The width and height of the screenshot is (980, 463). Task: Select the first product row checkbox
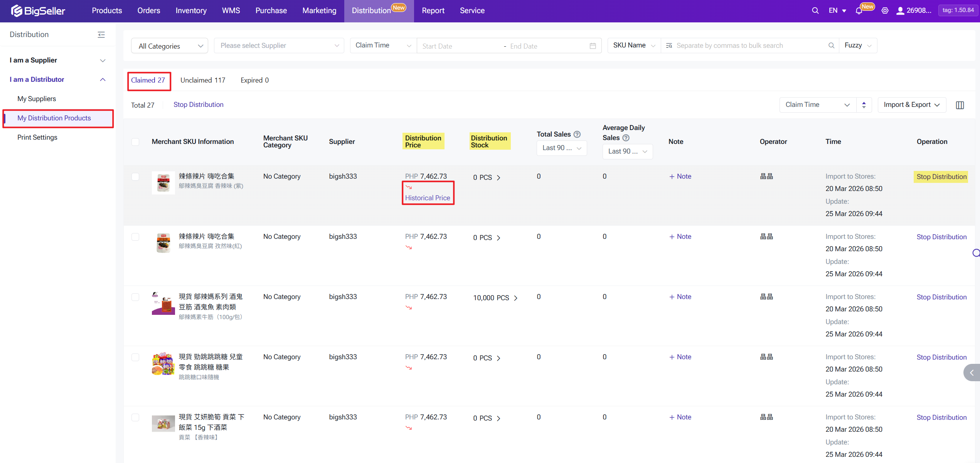(135, 177)
